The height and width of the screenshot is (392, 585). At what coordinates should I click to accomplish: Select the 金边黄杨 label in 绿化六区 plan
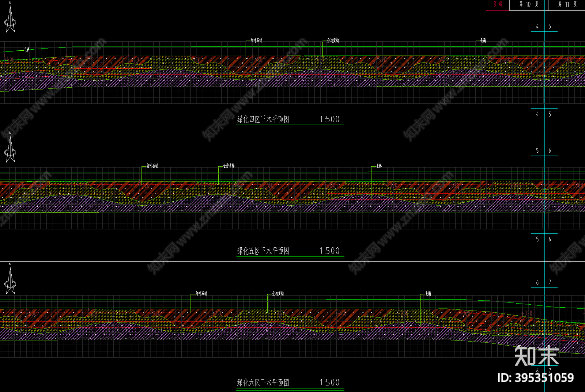(x=278, y=293)
